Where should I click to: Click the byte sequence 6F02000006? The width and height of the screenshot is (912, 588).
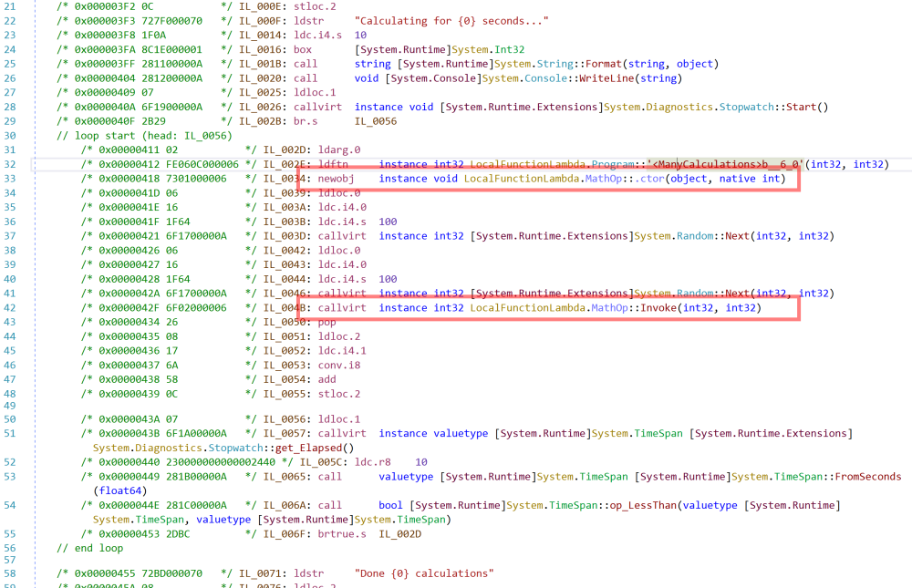(196, 307)
